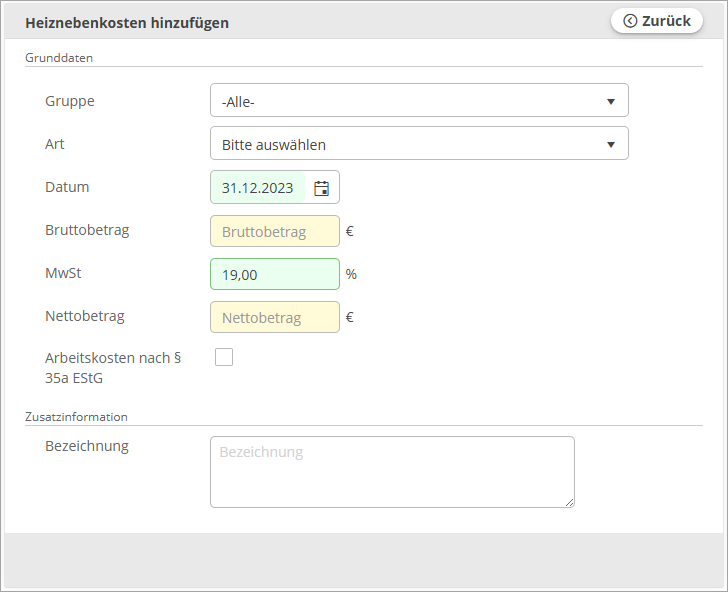Open the Gruppe dropdown showing -Alle-

tap(419, 100)
